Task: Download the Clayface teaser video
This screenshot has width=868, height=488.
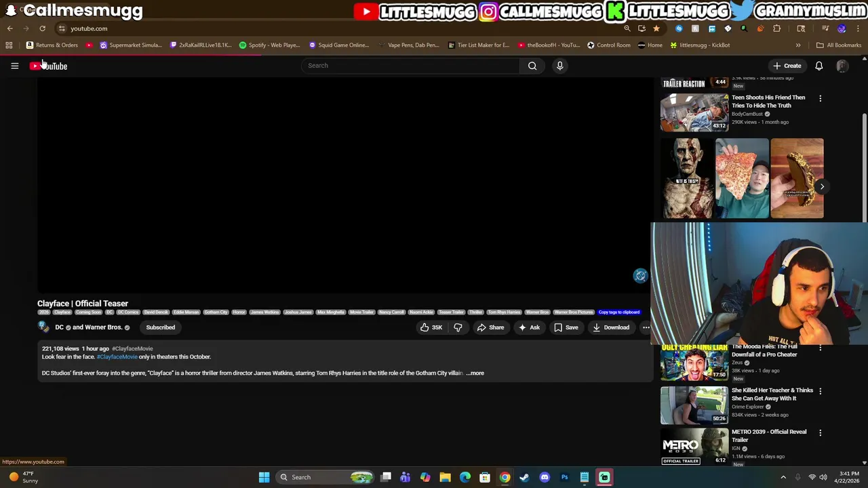Action: click(611, 327)
